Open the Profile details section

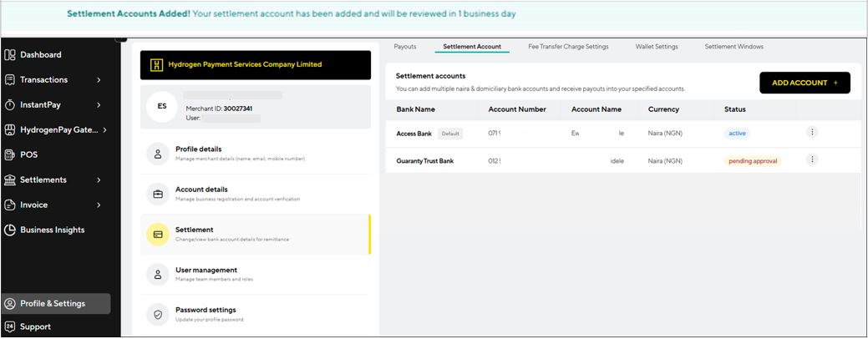pos(255,154)
